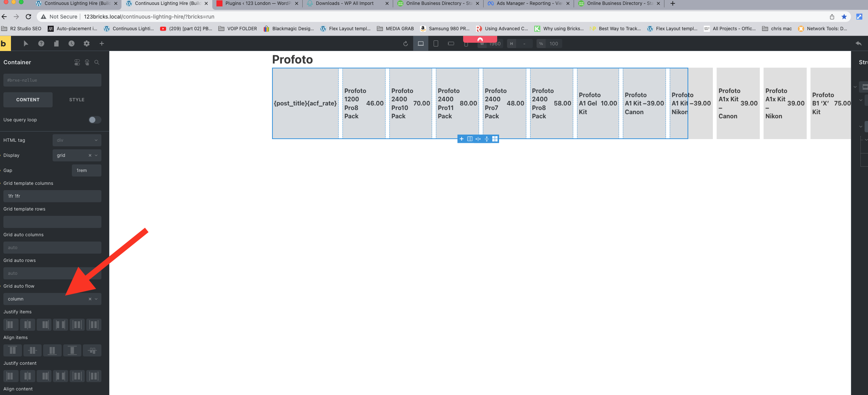Image resolution: width=868 pixels, height=395 pixels.
Task: Click the search settings magnifier icon
Action: [x=97, y=62]
